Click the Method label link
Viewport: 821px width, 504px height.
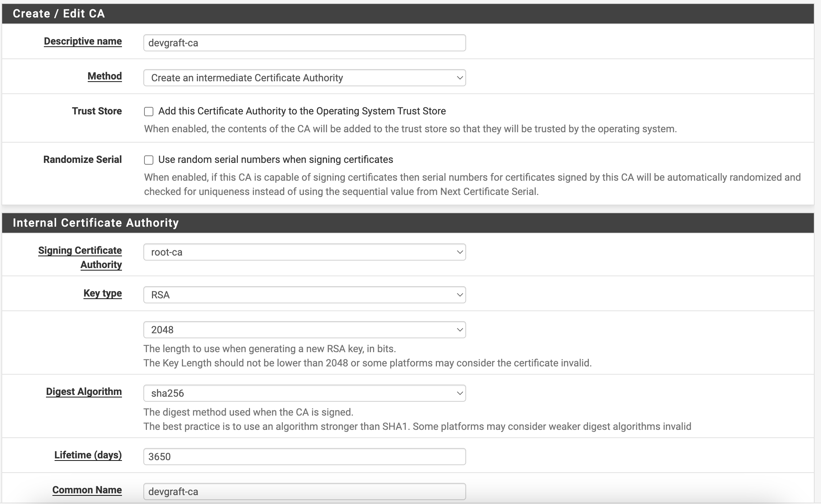tap(104, 76)
